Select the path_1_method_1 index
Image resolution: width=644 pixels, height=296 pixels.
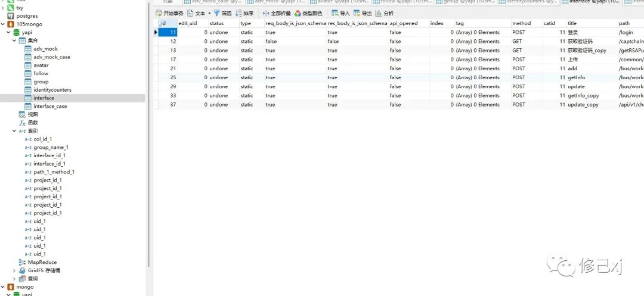click(x=54, y=172)
